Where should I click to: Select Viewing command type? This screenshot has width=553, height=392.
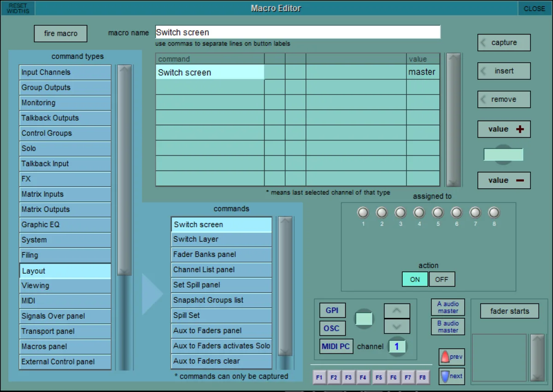tap(65, 286)
